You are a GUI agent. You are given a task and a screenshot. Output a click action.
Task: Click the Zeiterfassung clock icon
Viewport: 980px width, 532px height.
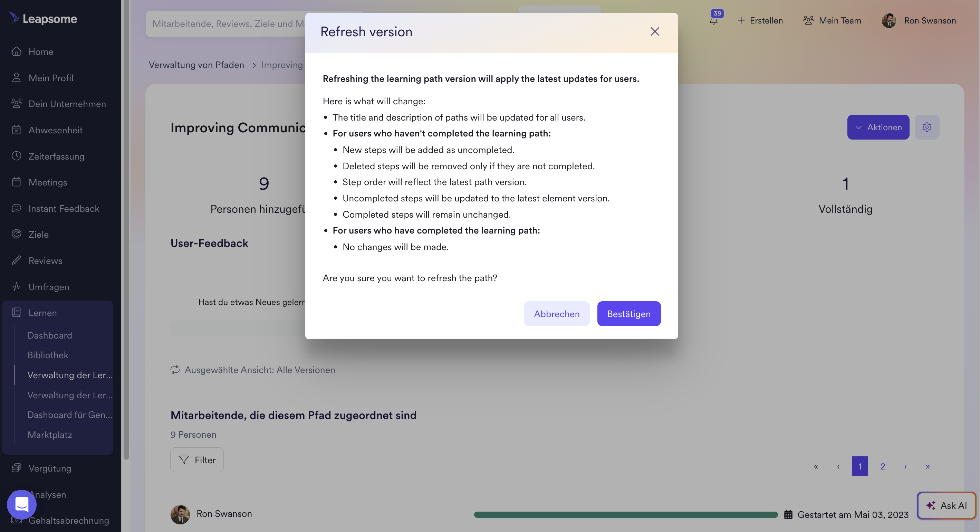16,156
